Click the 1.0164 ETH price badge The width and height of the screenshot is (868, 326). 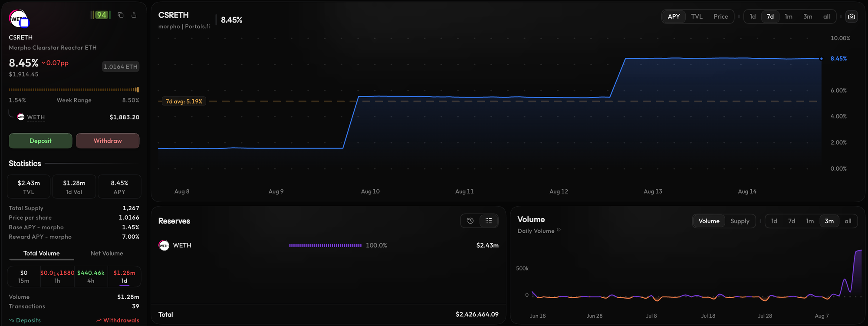pyautogui.click(x=121, y=66)
